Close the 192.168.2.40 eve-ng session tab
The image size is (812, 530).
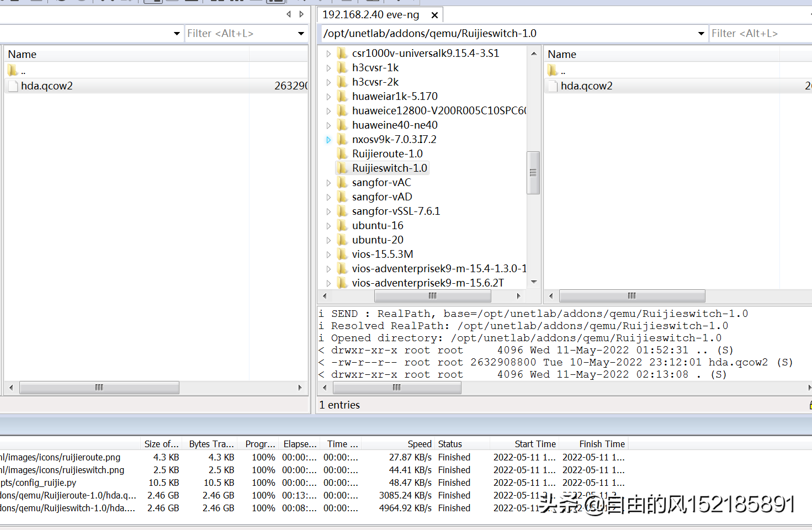(434, 15)
